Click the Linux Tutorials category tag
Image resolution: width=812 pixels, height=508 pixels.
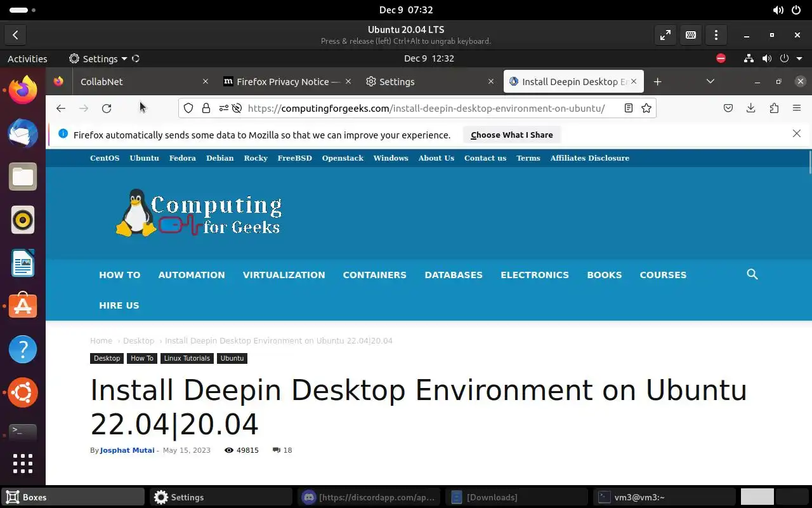187,358
